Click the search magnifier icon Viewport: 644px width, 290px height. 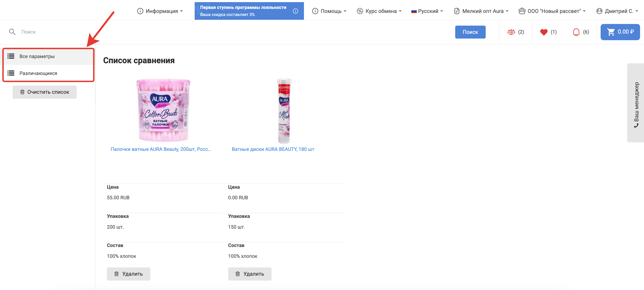click(12, 32)
